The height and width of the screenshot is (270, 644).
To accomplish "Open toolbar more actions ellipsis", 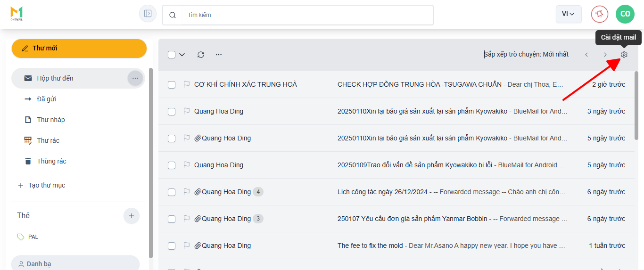I will [219, 55].
